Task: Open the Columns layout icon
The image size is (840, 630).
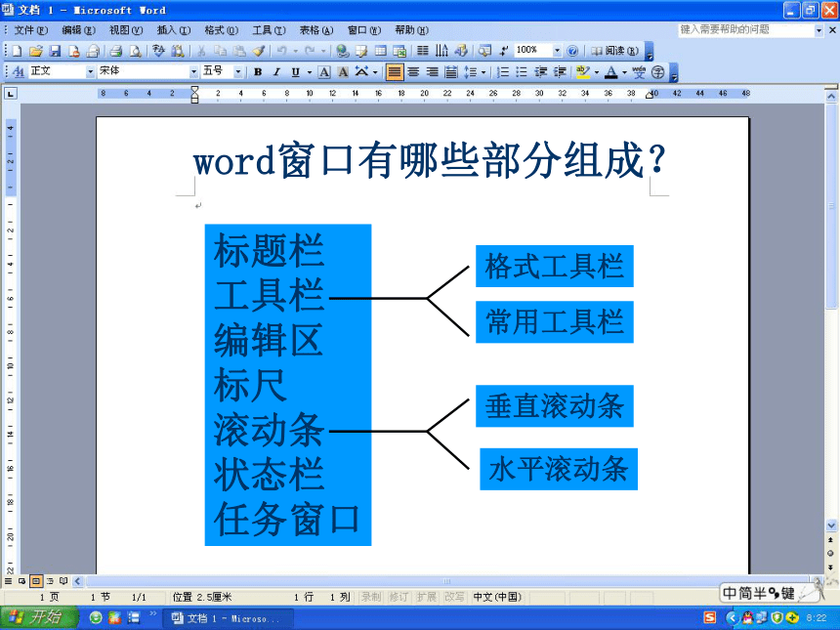Action: (423, 51)
